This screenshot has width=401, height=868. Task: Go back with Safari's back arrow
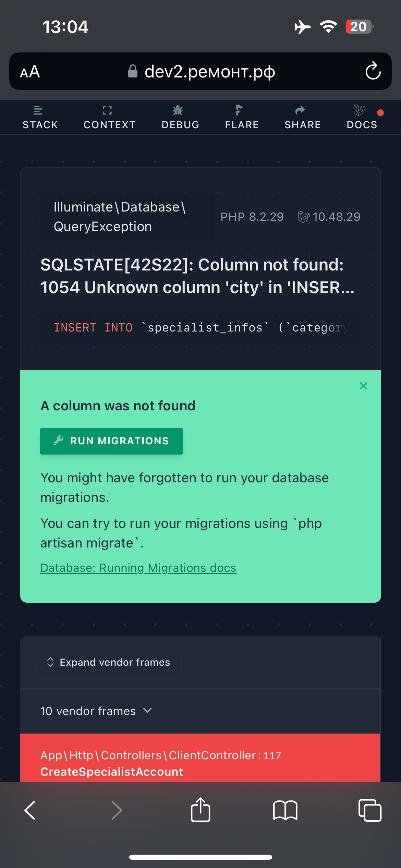point(30,810)
